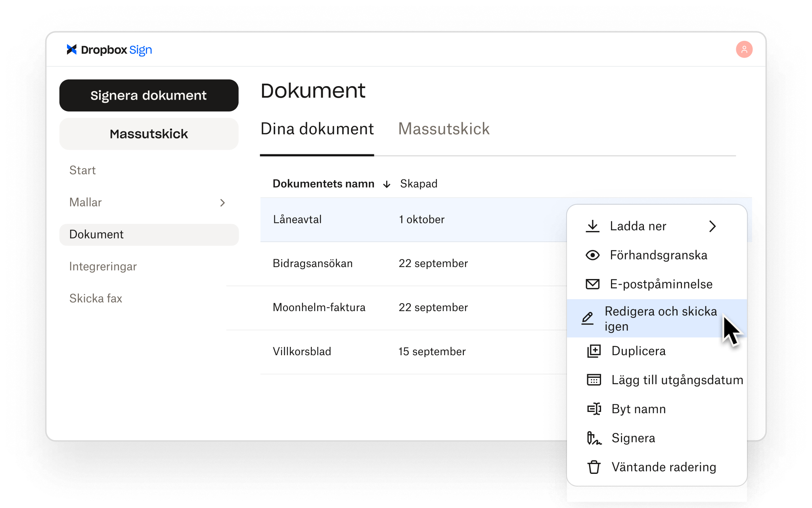
Task: Switch to the Massutskick tab
Action: [444, 129]
